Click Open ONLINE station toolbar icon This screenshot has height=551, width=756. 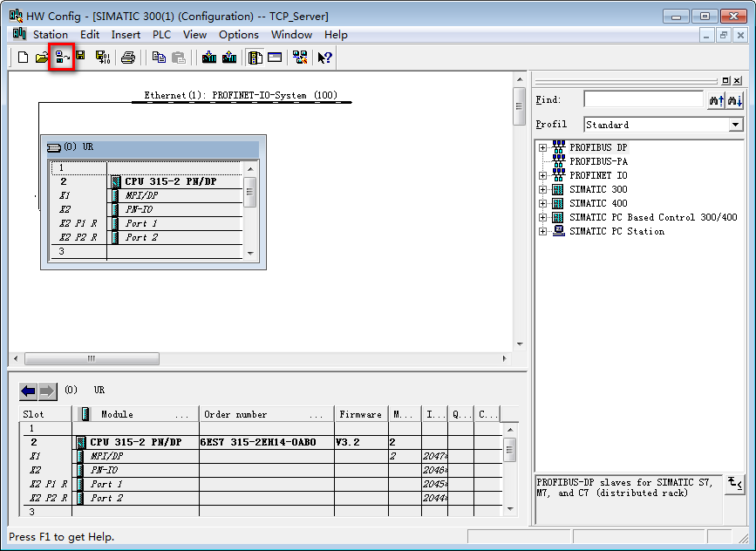pos(61,58)
